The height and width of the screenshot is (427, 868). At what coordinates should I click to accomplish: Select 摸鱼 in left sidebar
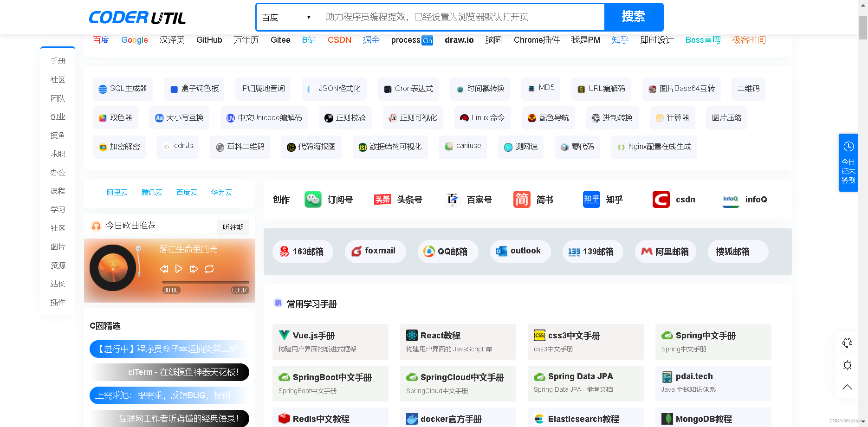click(x=58, y=136)
